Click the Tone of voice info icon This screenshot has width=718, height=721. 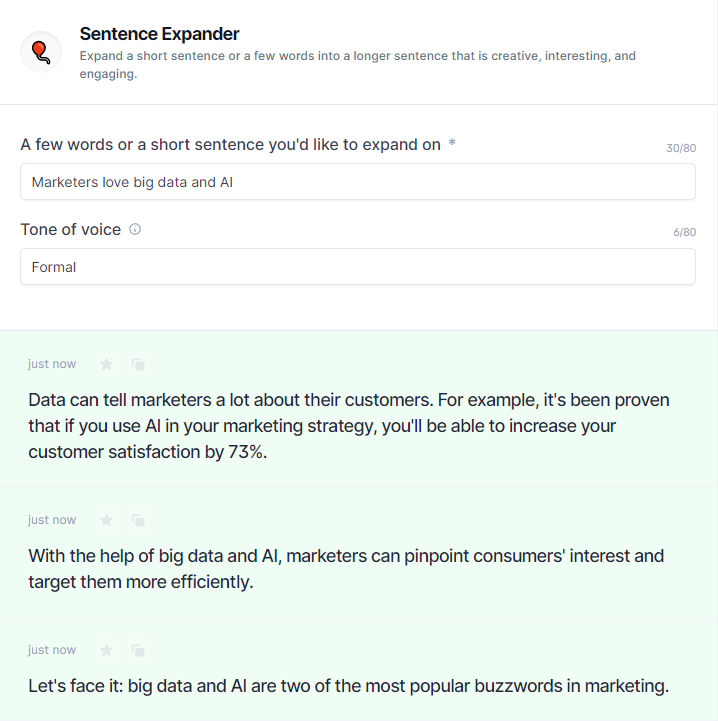coord(135,229)
